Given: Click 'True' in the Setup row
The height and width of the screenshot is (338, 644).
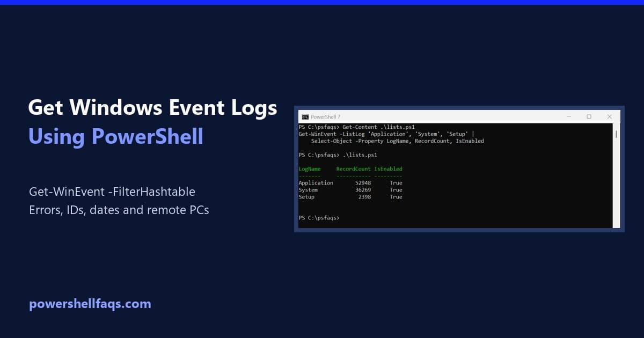Looking at the screenshot, I should point(396,197).
